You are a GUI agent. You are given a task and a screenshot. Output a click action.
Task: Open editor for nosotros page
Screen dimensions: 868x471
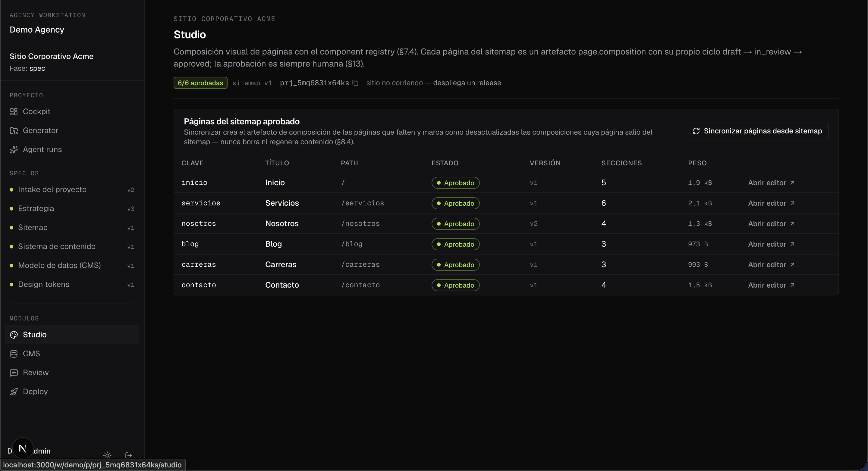pyautogui.click(x=771, y=224)
